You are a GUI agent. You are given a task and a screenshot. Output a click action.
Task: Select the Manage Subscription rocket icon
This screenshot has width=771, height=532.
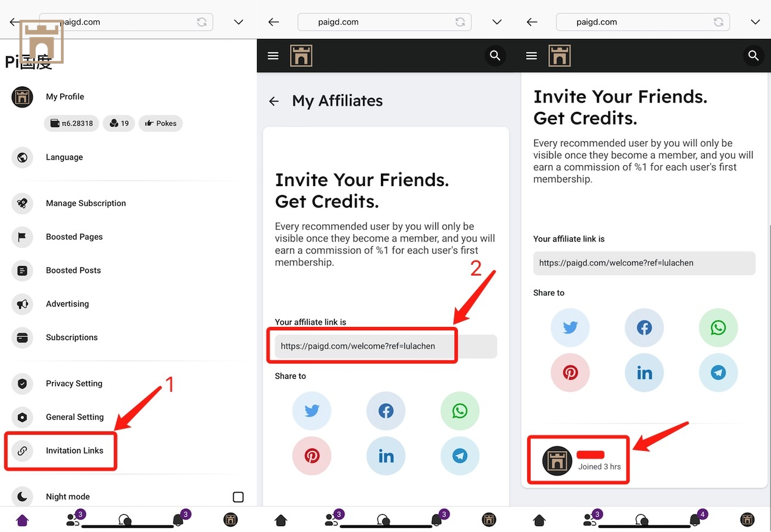tap(22, 203)
